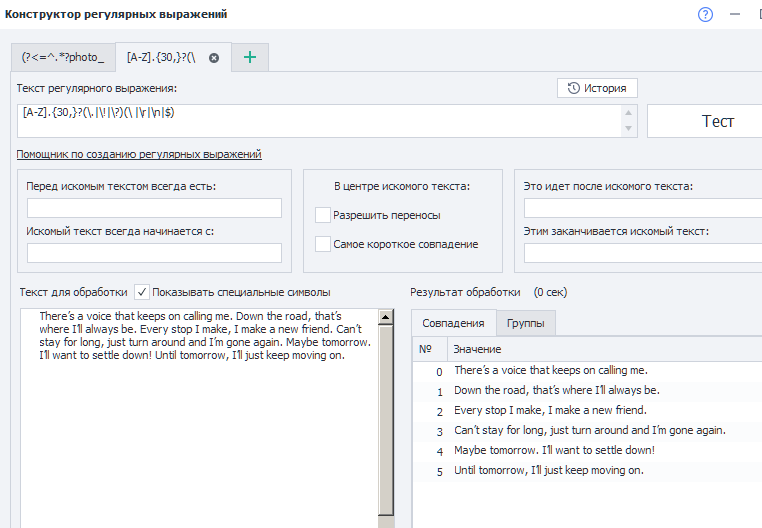This screenshot has width=762, height=528.
Task: Minimize the regex constructor window
Action: (x=736, y=15)
